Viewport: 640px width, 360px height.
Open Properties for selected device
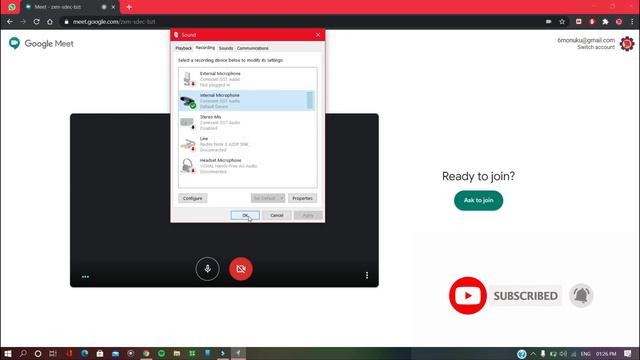302,198
